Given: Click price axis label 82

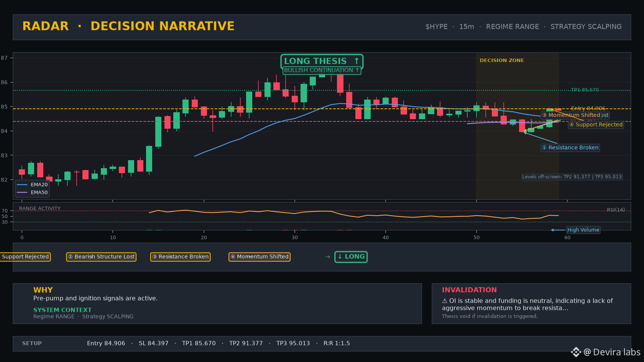Looking at the screenshot, I should 4,180.
